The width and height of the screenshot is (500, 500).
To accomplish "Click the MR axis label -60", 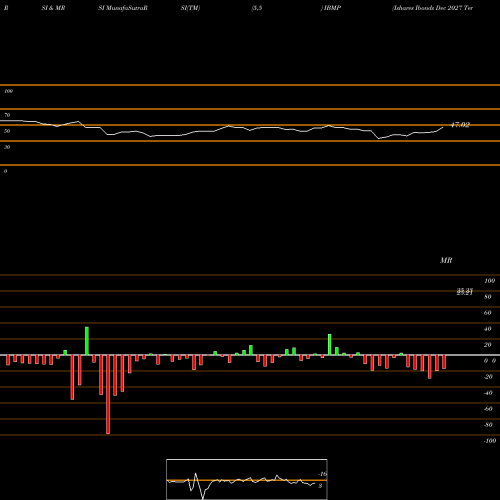I will [x=488, y=409].
